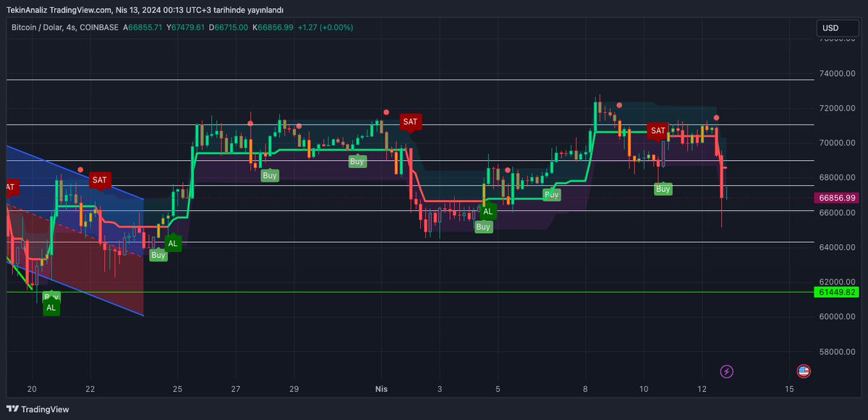Click the 64000.00 price axis label
This screenshot has height=420, width=868.
[837, 248]
